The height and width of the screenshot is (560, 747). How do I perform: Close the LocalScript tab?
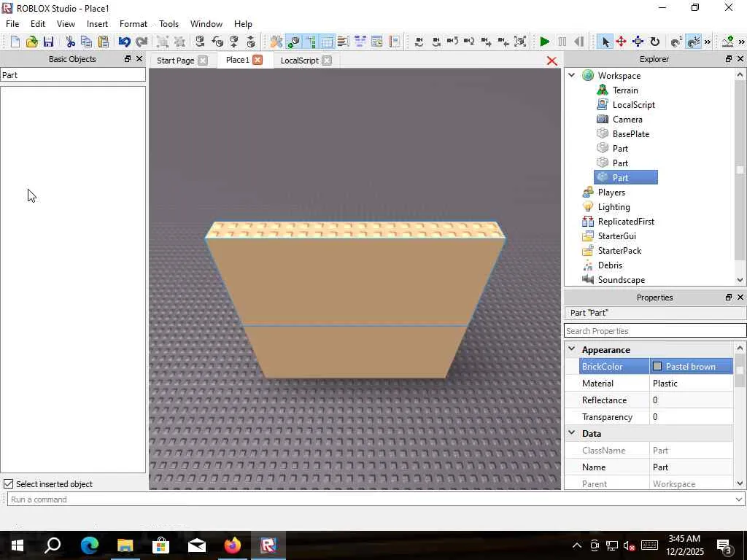click(x=326, y=61)
